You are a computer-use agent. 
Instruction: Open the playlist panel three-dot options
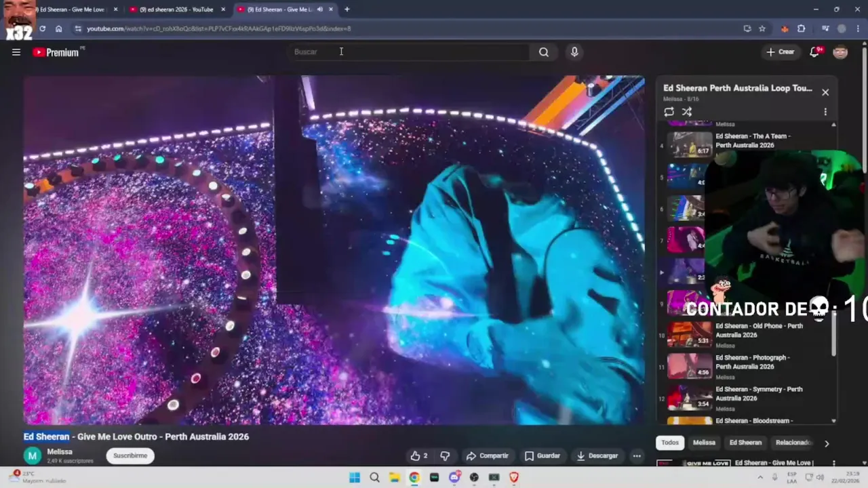click(x=825, y=112)
